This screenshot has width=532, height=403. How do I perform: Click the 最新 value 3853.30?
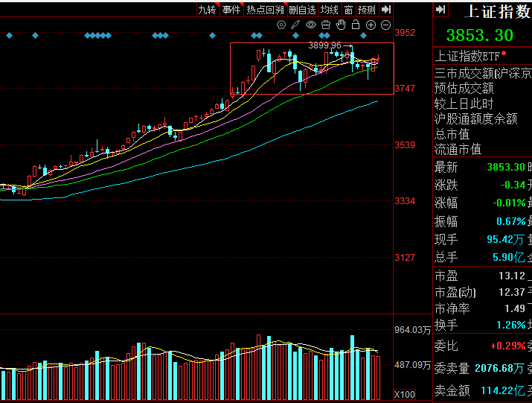tap(506, 167)
